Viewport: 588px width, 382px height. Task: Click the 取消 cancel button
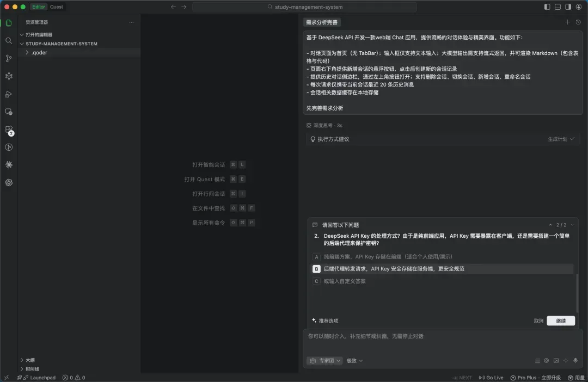(x=538, y=321)
